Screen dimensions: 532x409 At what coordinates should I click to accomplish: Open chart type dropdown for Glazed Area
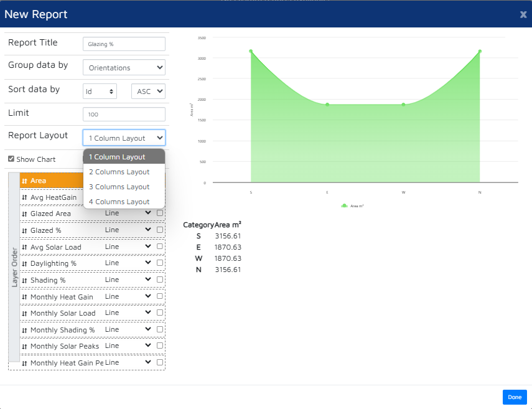click(128, 213)
